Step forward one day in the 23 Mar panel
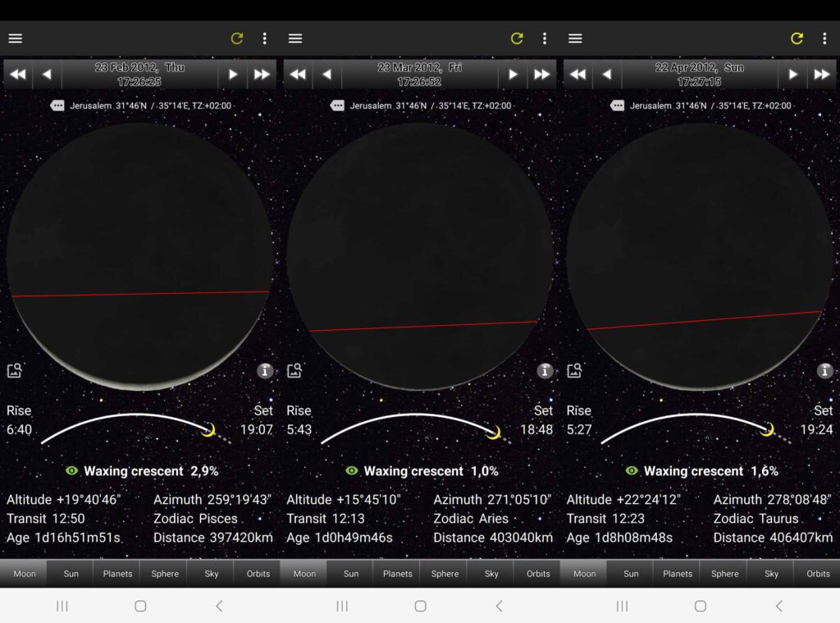840x623 pixels. tap(513, 75)
